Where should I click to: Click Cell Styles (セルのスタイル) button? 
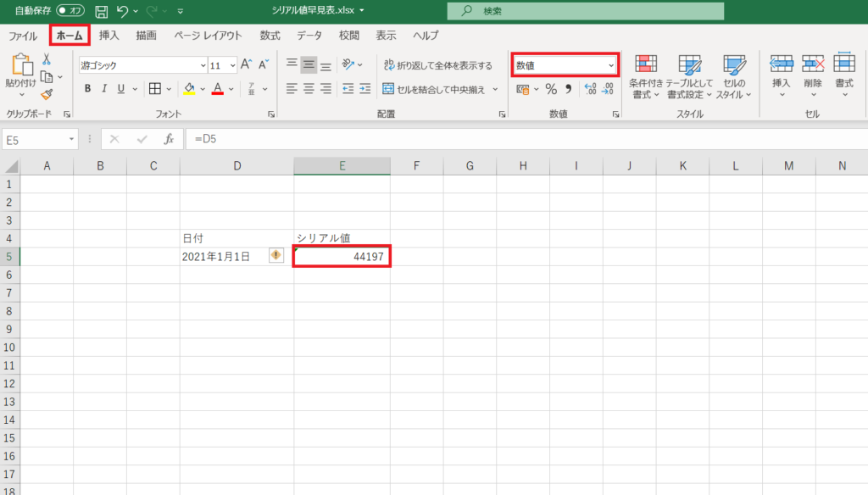point(733,76)
